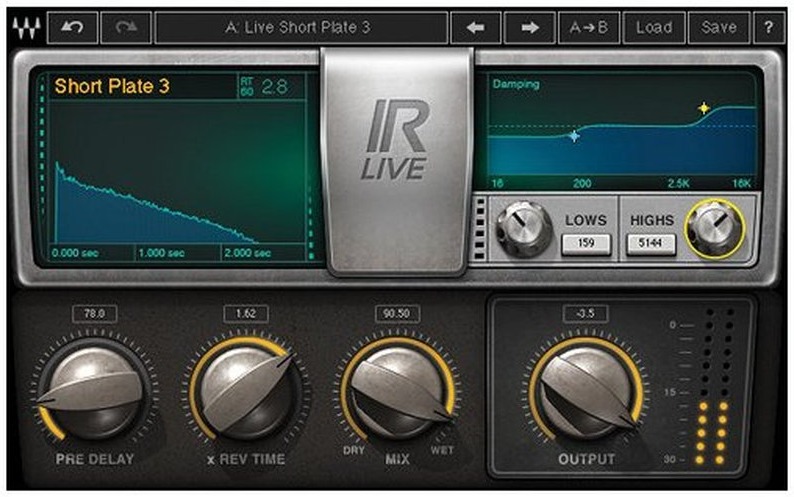
Task: Click the 1.000 sec time label
Action: coord(161,252)
